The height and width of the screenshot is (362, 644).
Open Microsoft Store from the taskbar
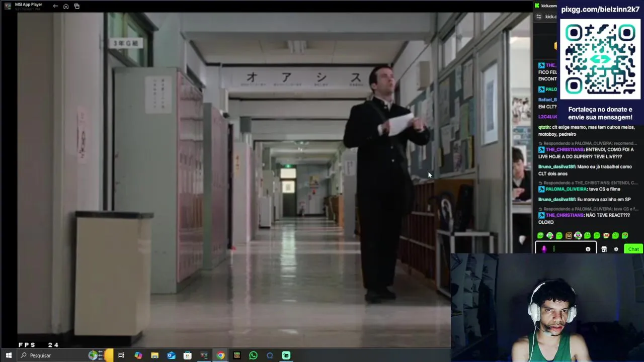[x=187, y=355]
